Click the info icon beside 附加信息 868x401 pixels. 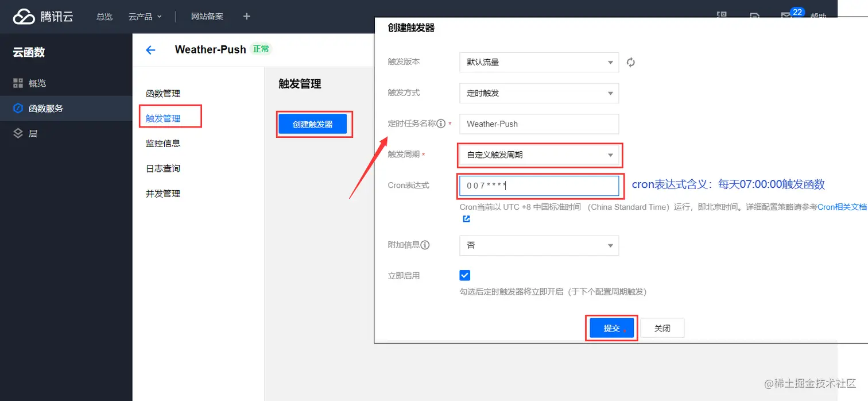(x=425, y=245)
